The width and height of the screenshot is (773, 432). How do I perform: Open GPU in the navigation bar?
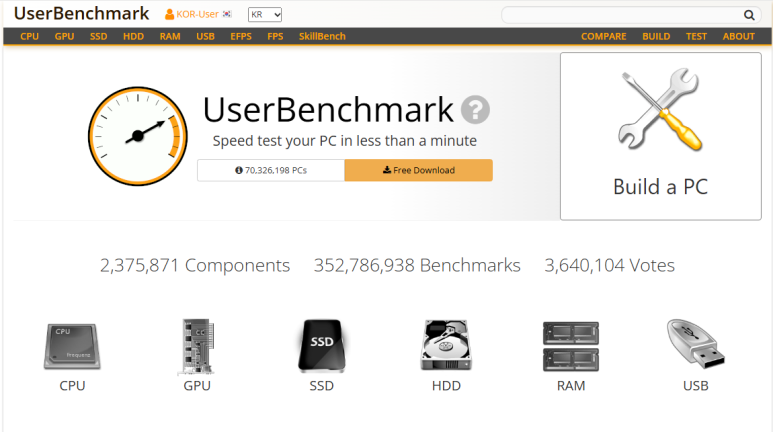click(x=65, y=36)
